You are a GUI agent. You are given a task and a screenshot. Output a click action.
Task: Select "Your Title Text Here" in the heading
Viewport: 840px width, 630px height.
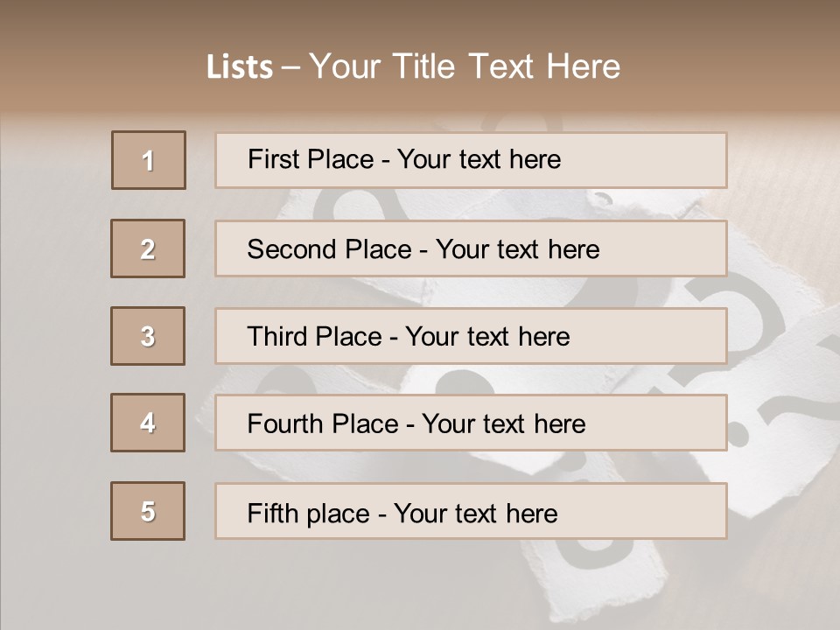pyautogui.click(x=465, y=66)
